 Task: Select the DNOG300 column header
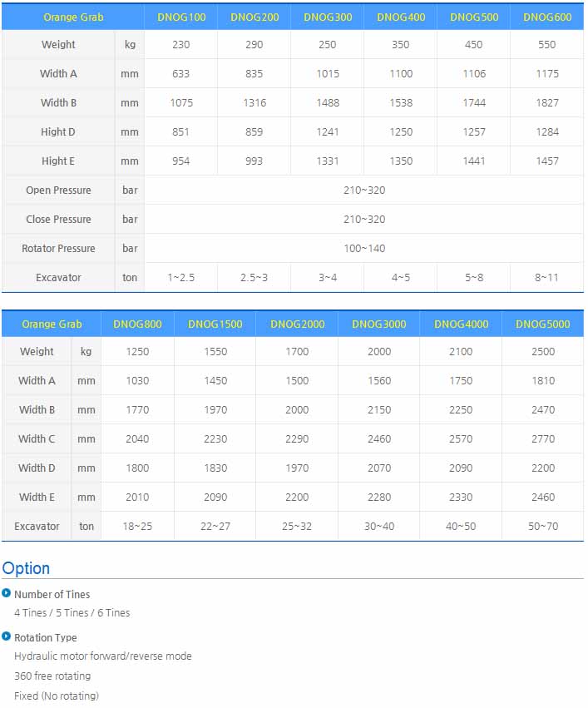tap(328, 17)
